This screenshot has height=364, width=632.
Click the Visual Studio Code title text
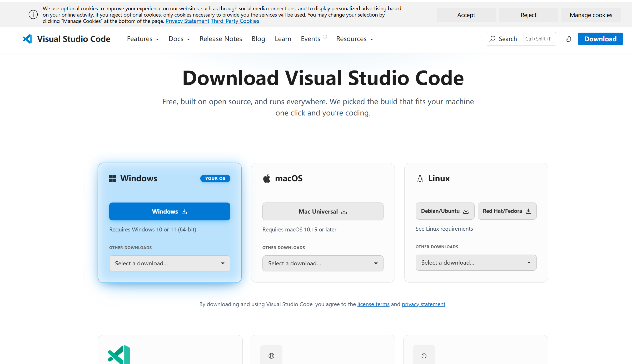click(74, 39)
